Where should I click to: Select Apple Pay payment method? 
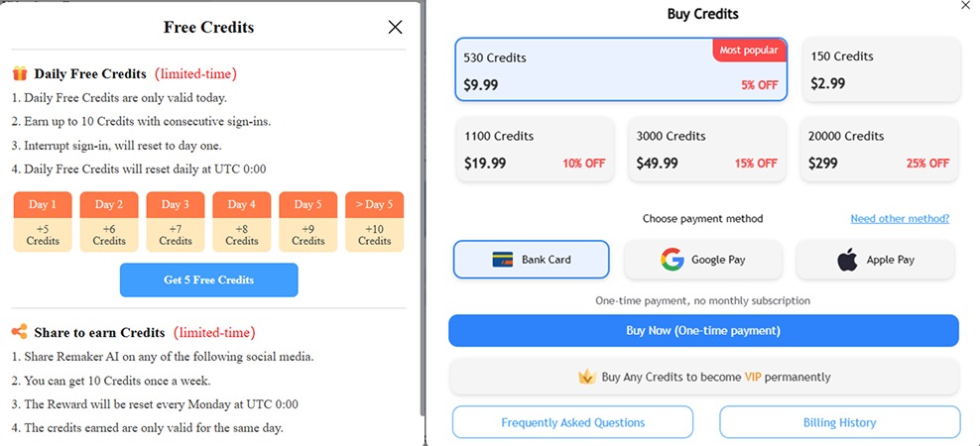click(876, 260)
